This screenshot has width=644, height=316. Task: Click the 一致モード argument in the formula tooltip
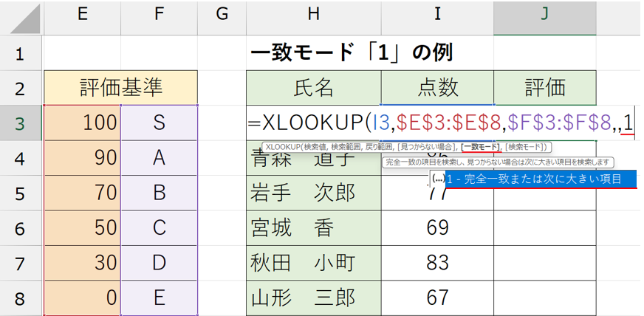[482, 147]
